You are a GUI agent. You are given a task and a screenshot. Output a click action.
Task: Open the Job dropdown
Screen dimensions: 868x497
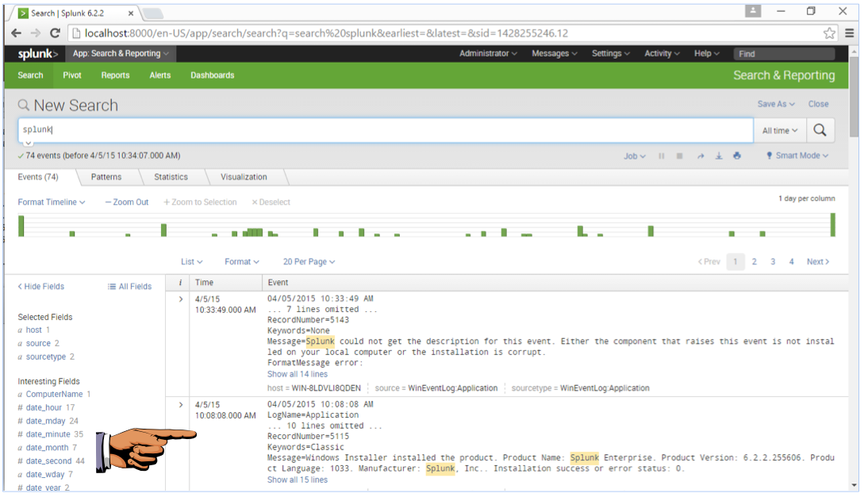point(635,156)
